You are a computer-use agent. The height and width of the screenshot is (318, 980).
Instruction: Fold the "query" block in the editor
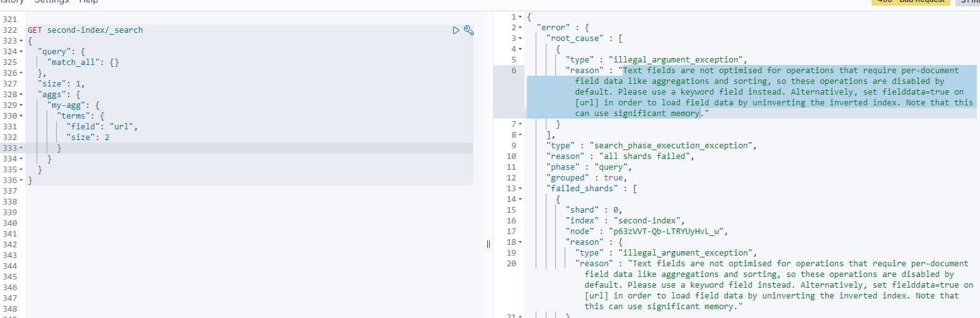coord(22,52)
